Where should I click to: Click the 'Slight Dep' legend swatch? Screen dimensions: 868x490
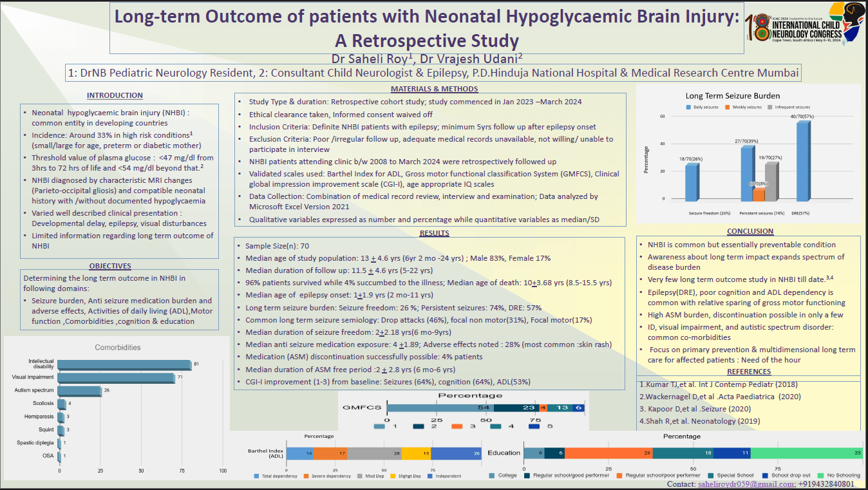pyautogui.click(x=394, y=476)
